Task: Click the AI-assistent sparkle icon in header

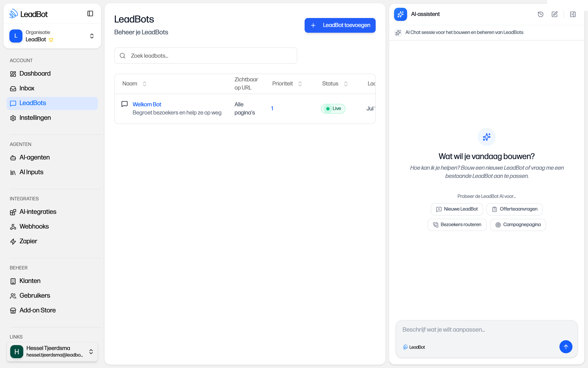Action: point(400,14)
